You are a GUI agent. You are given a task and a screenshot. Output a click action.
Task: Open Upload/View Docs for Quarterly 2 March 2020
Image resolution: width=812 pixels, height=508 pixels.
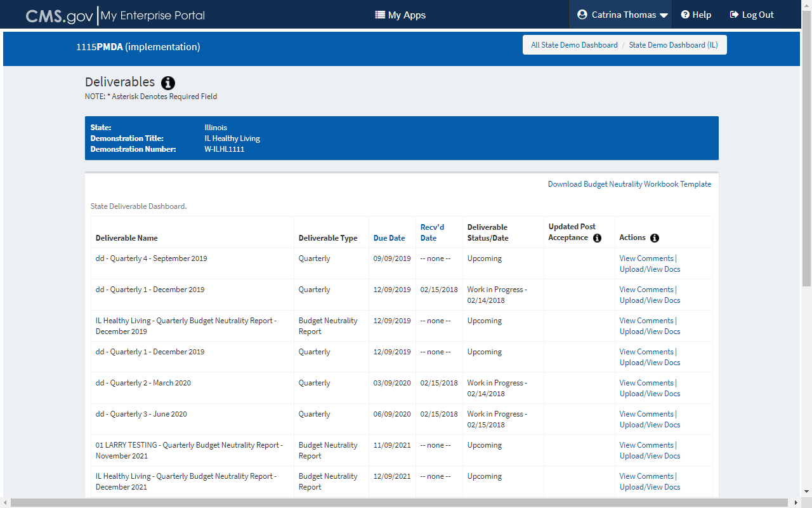coord(650,394)
